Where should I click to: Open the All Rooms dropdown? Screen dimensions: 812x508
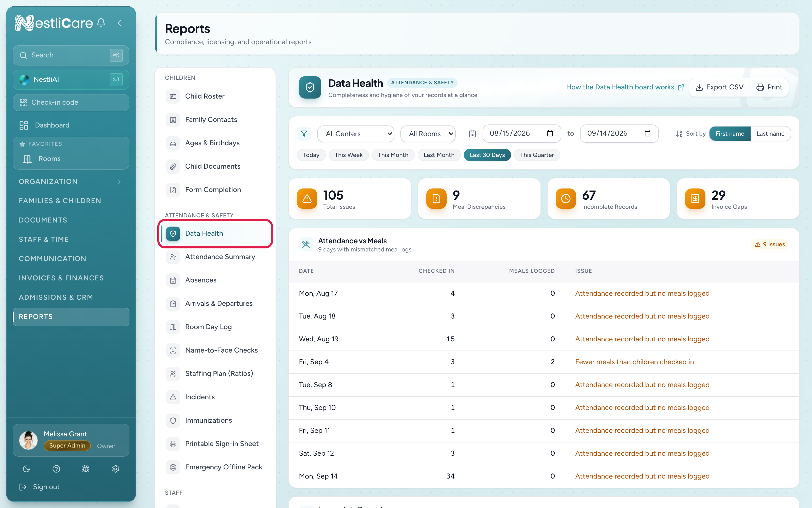428,134
